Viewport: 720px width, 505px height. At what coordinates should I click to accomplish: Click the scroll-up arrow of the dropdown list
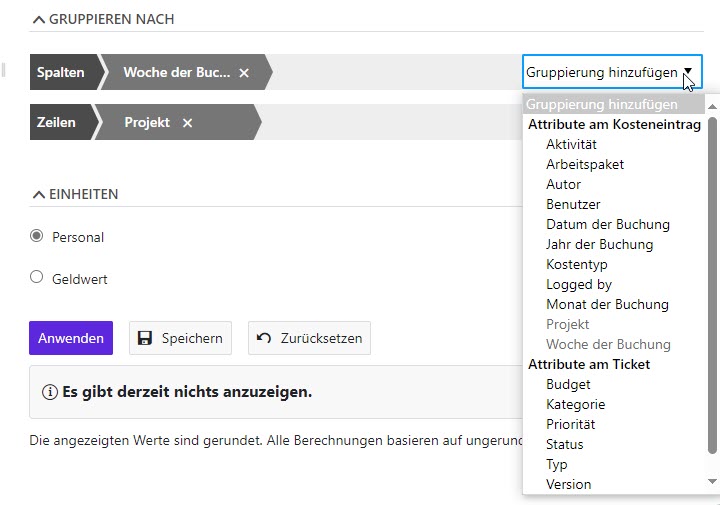click(712, 107)
